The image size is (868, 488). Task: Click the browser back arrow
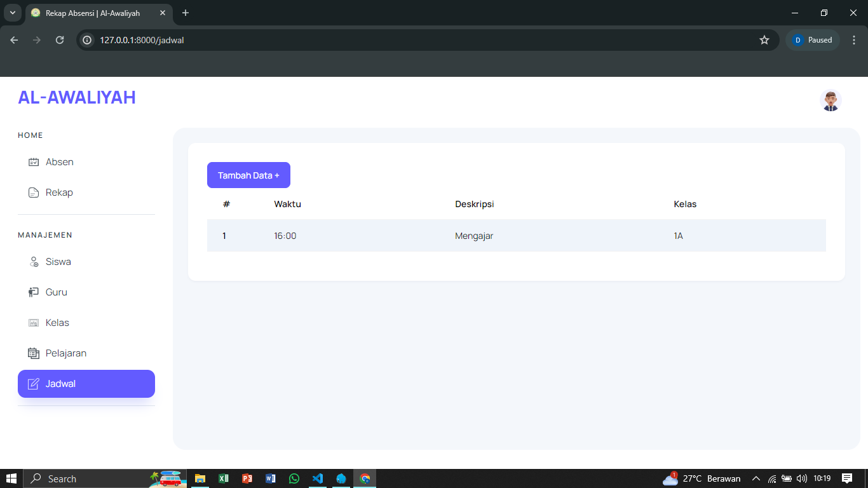click(x=14, y=40)
